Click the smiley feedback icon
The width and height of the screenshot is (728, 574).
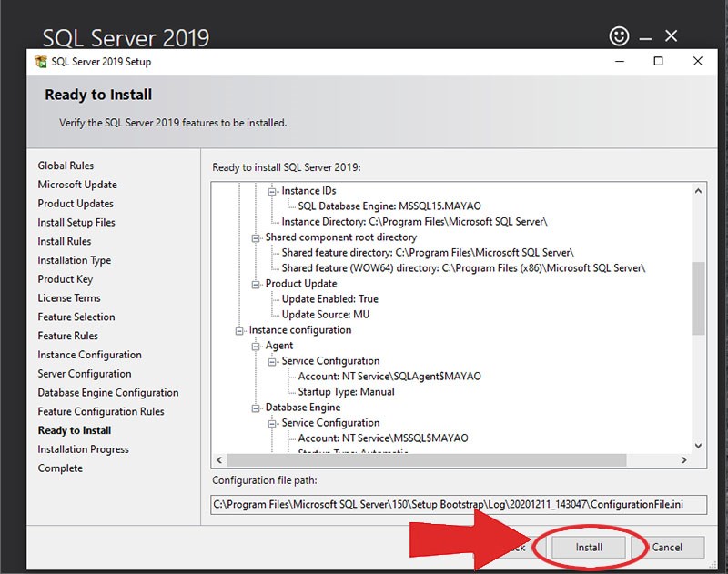618,36
